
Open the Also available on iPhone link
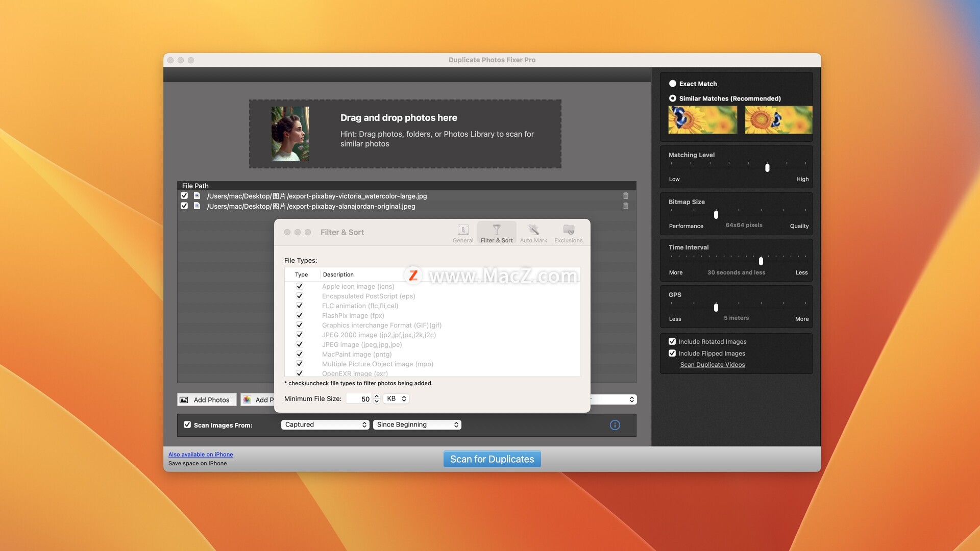(x=201, y=455)
